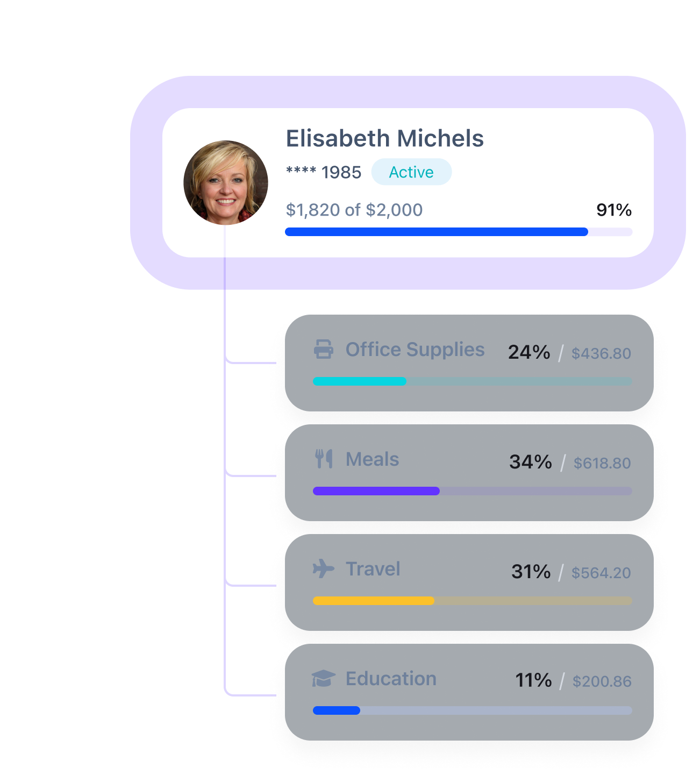Click the Elisabeth Michels name heading

(384, 139)
